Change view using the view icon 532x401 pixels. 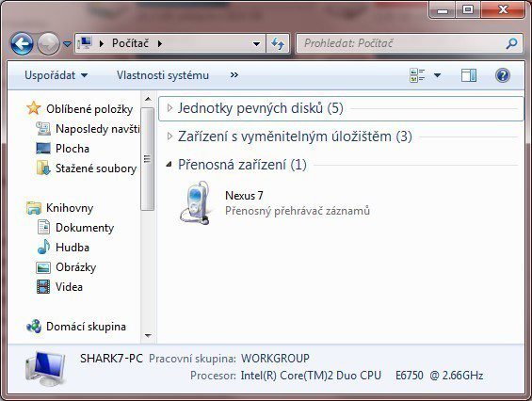click(417, 75)
